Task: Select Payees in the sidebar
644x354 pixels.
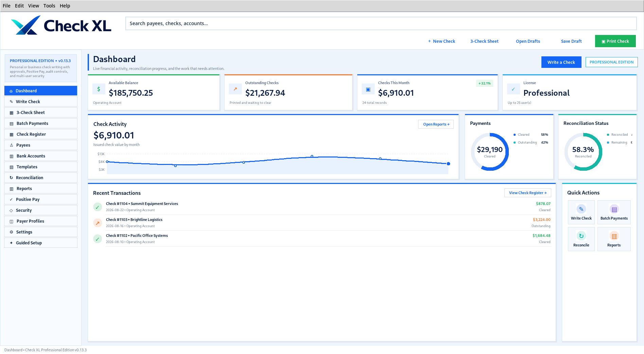Action: coord(41,145)
